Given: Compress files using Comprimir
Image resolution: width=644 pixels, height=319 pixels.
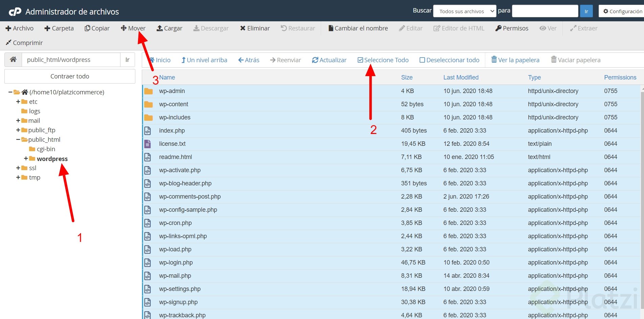Looking at the screenshot, I should (x=24, y=43).
